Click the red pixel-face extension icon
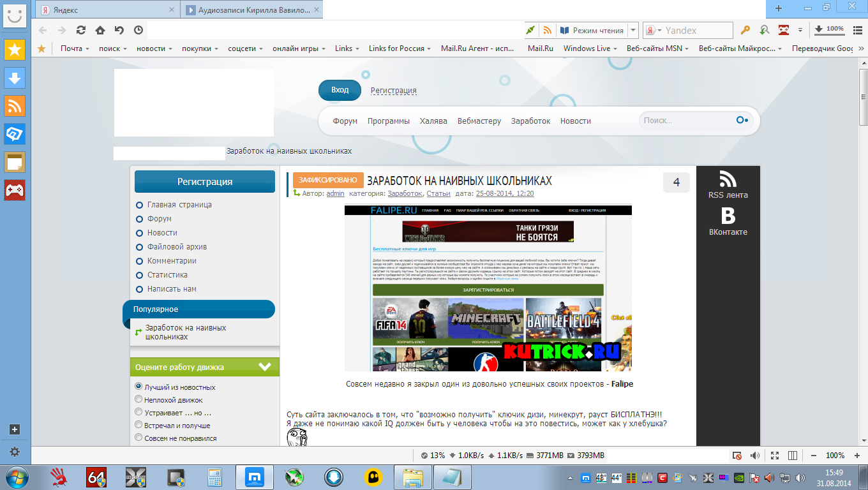This screenshot has height=490, width=868. [783, 30]
